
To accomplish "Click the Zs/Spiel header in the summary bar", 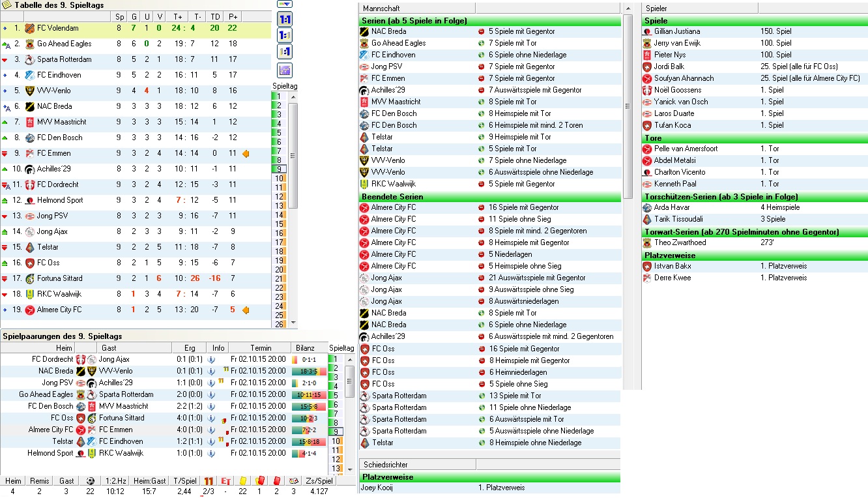I will point(319,481).
